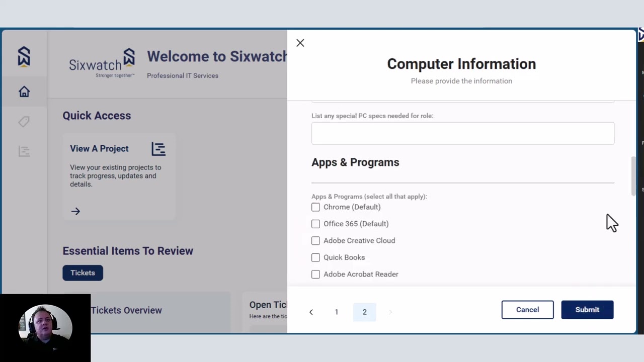Image resolution: width=644 pixels, height=362 pixels.
Task: Click the Sixwatch shield logo in sidebar
Action: pyautogui.click(x=24, y=56)
